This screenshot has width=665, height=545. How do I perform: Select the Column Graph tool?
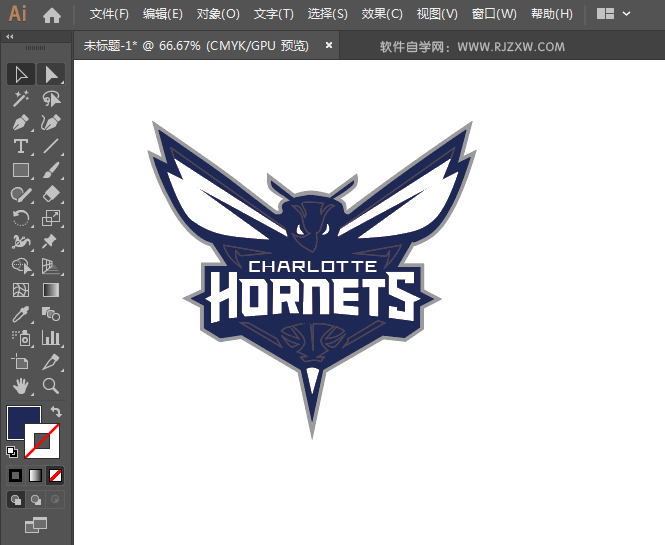point(51,338)
